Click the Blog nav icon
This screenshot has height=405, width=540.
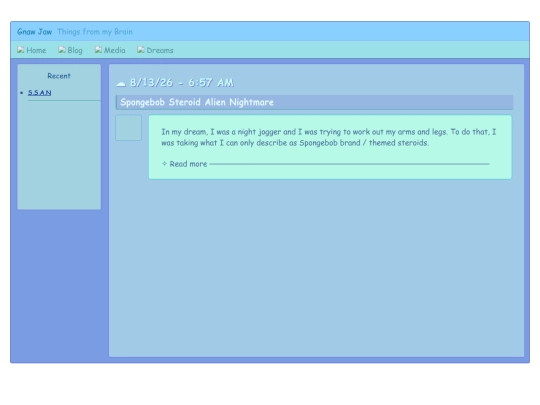[x=62, y=50]
